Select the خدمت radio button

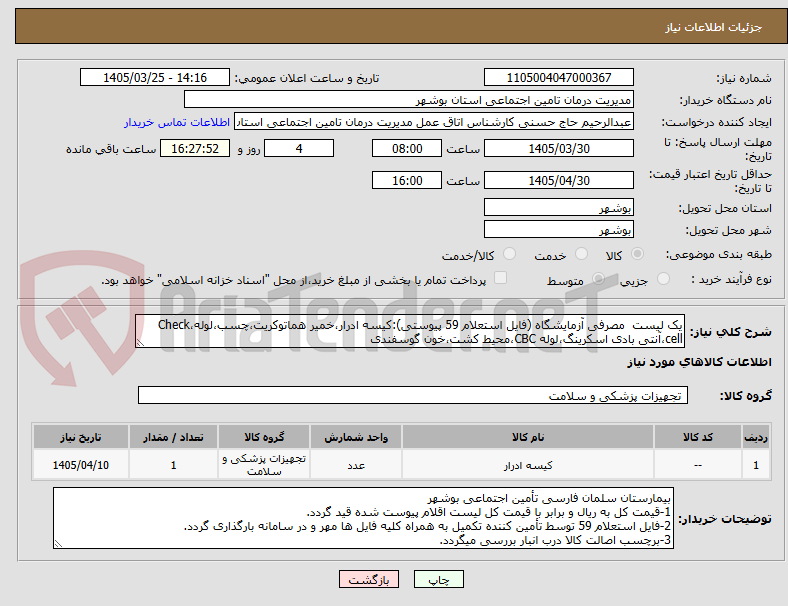[x=581, y=254]
